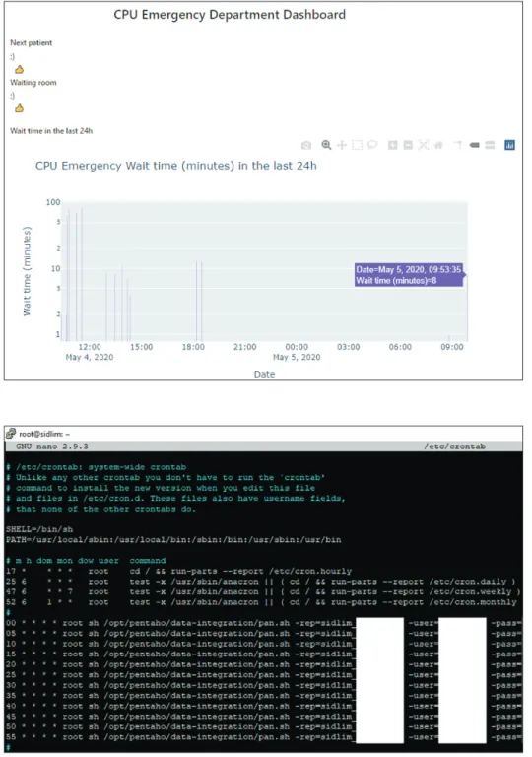Click the pan.sh crontab row for minute 45
Image resolution: width=532 pixels, height=757 pixels.
[x=264, y=717]
